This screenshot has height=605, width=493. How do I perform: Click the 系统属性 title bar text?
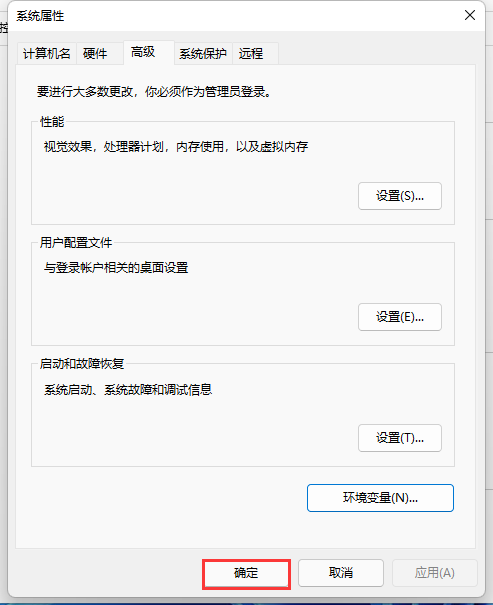40,16
